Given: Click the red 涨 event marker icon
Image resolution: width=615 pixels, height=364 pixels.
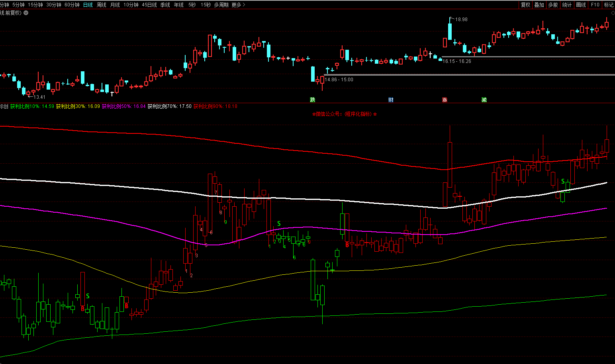Looking at the screenshot, I should (x=445, y=100).
